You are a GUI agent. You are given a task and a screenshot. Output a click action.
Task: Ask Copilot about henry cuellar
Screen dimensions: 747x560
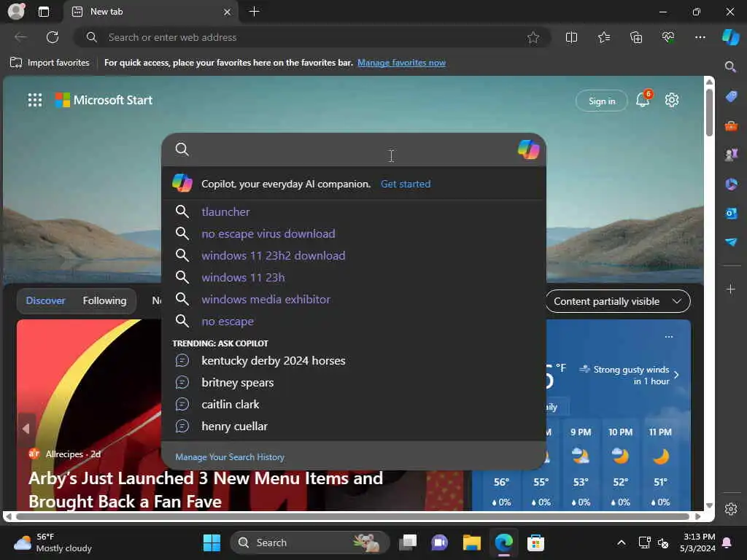click(354, 426)
